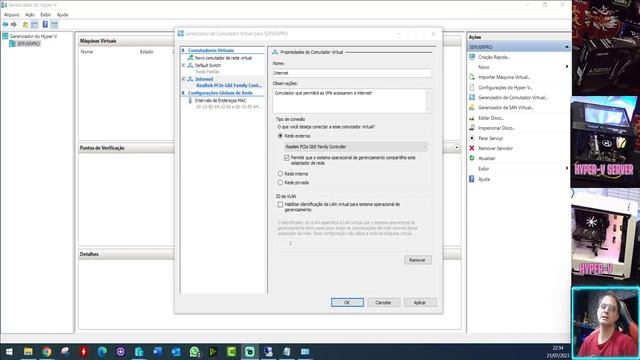Click the red X Remover Servidor icon
The image size is (640, 360).
472,148
